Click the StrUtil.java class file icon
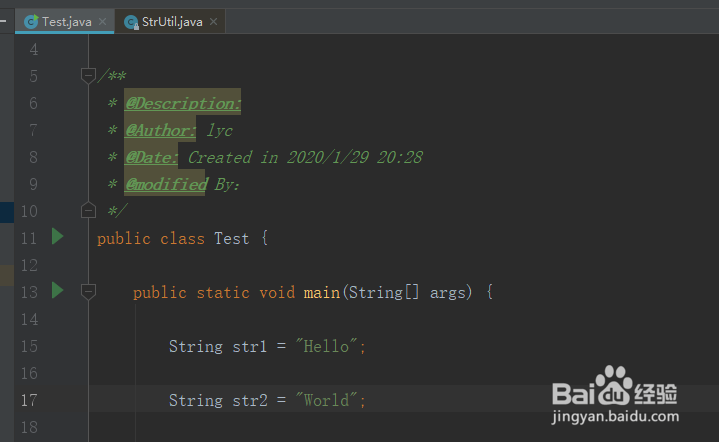 tap(131, 22)
